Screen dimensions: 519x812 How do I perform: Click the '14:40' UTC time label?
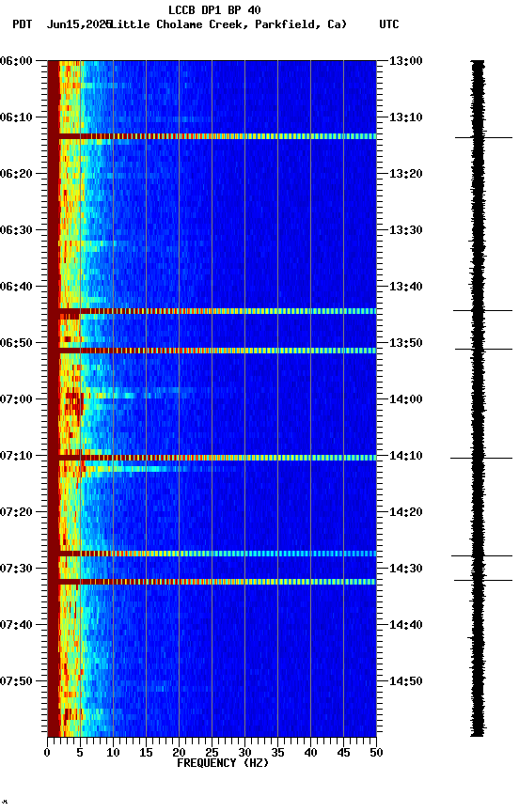[406, 626]
